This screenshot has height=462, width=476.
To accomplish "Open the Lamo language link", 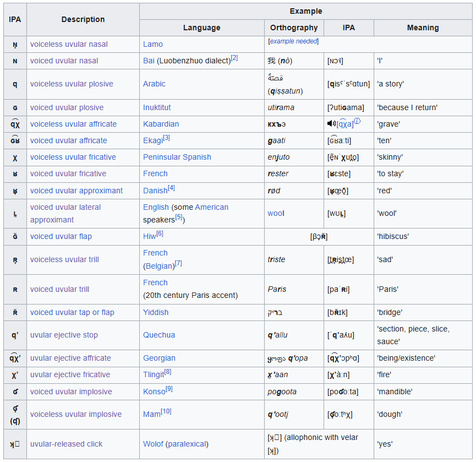I will (x=153, y=45).
